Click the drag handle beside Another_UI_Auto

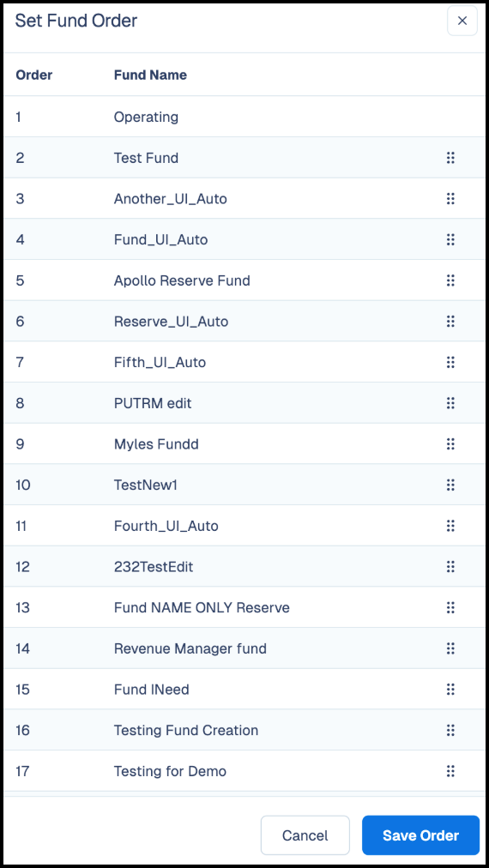[x=450, y=199]
